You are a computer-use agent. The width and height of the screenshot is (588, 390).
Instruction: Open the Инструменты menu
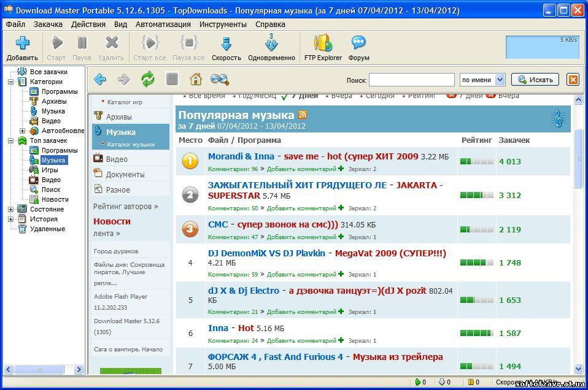pyautogui.click(x=223, y=25)
